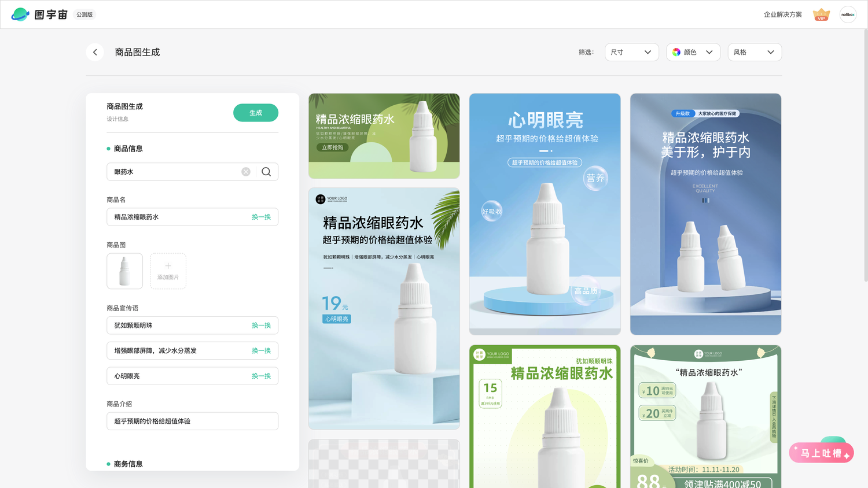Viewport: 868px width, 488px height.
Task: Click the 设计信息 subtitle text
Action: click(x=117, y=119)
